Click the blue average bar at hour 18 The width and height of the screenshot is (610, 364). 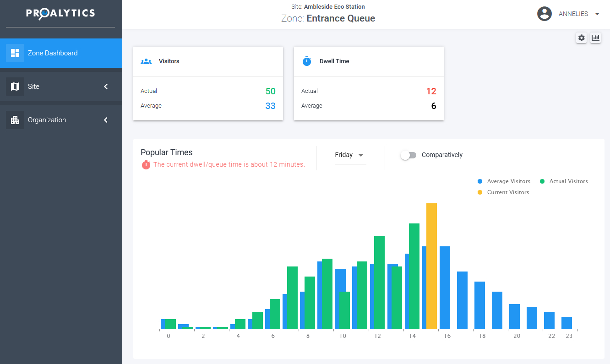pyautogui.click(x=479, y=305)
